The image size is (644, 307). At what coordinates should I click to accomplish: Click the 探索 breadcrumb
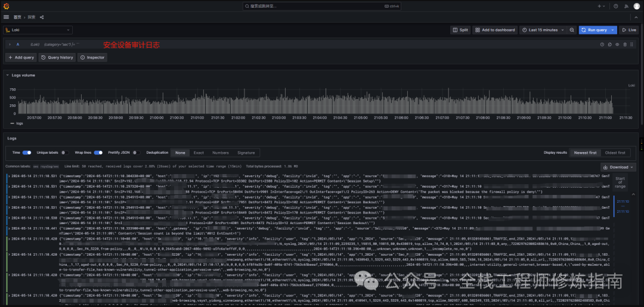(31, 17)
